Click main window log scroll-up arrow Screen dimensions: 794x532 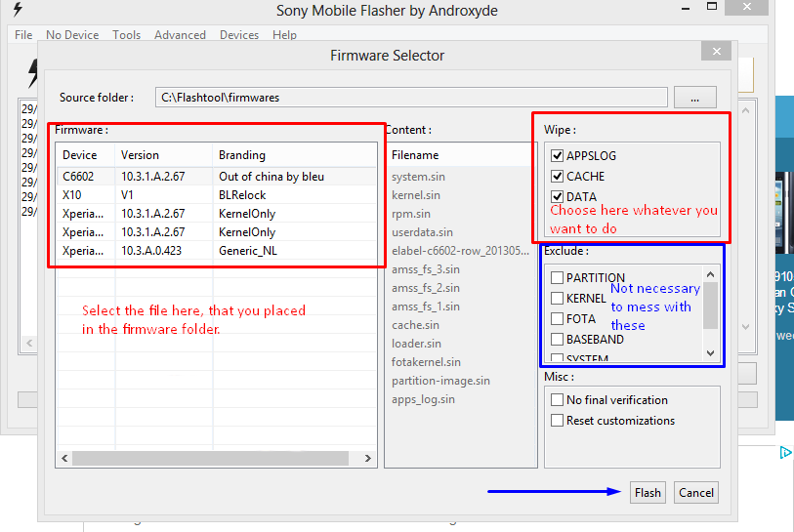[x=746, y=110]
